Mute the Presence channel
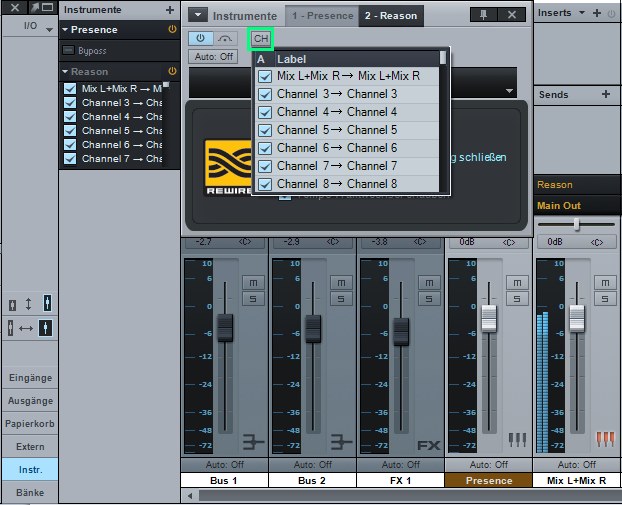 click(x=517, y=283)
